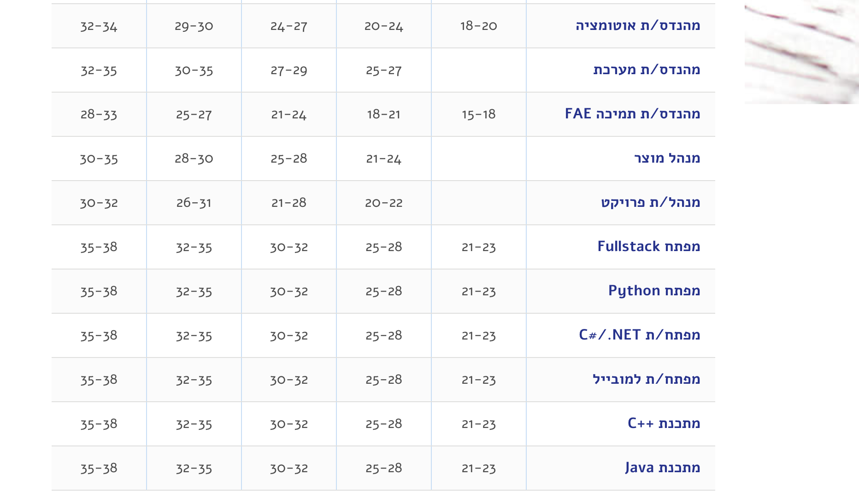Open the מנהל/ת פרויקט link

coord(650,202)
